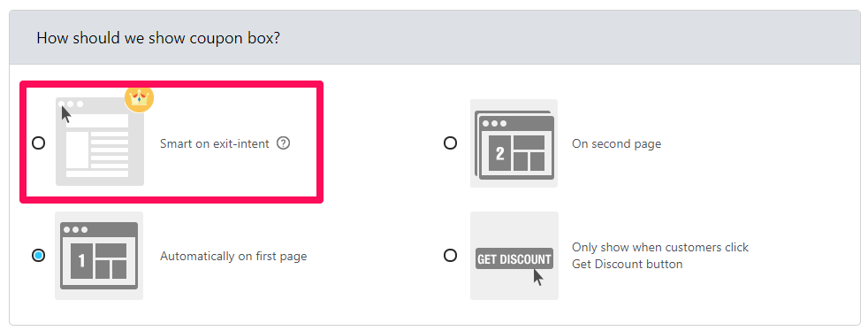Screen dimensions: 868x331
Task: Click the cursor arrow beneath GET DISCOUNT graphic
Action: click(538, 277)
